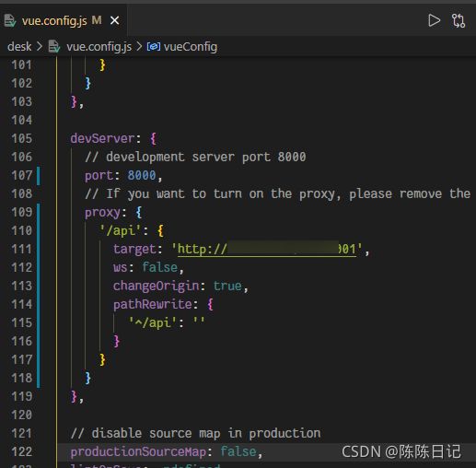Image resolution: width=476 pixels, height=468 pixels.
Task: Expand breadcrumb chevron after vue.config.js
Action: 139,47
